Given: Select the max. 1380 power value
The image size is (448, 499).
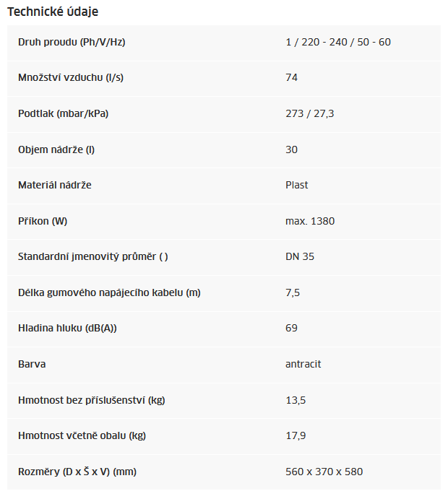Looking at the screenshot, I should pyautogui.click(x=310, y=221).
